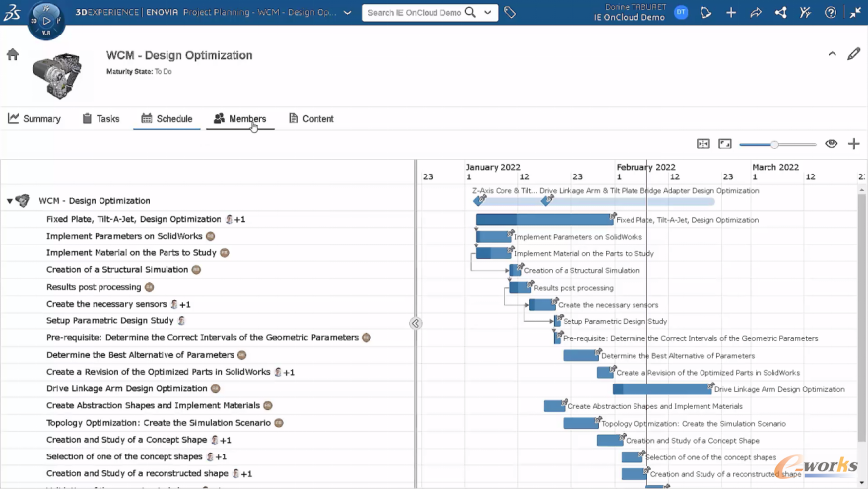Click Fixed Plate, Tilt-A-Jet Gantt bar
Screen dimensions: 868x489
544,219
